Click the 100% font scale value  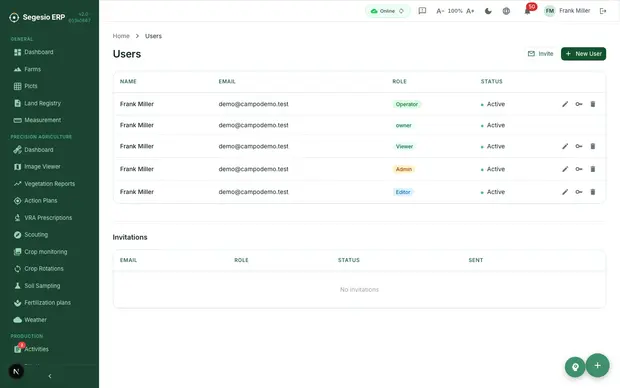point(455,11)
